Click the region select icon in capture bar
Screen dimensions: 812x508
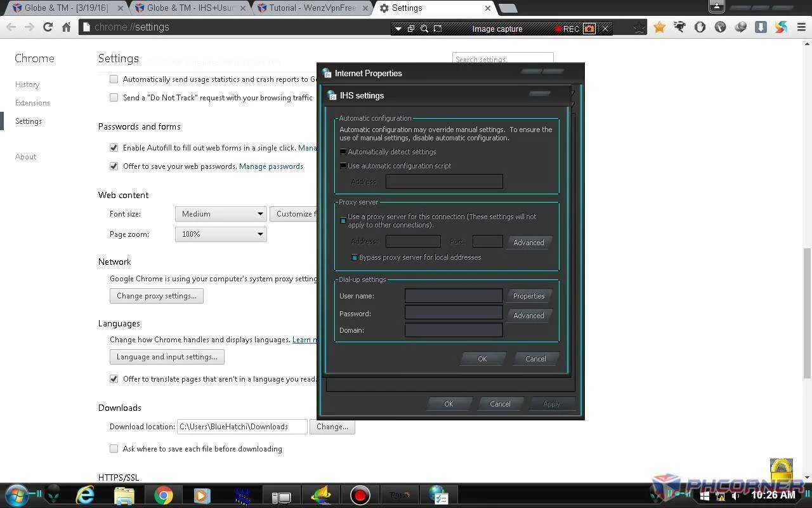coord(438,29)
